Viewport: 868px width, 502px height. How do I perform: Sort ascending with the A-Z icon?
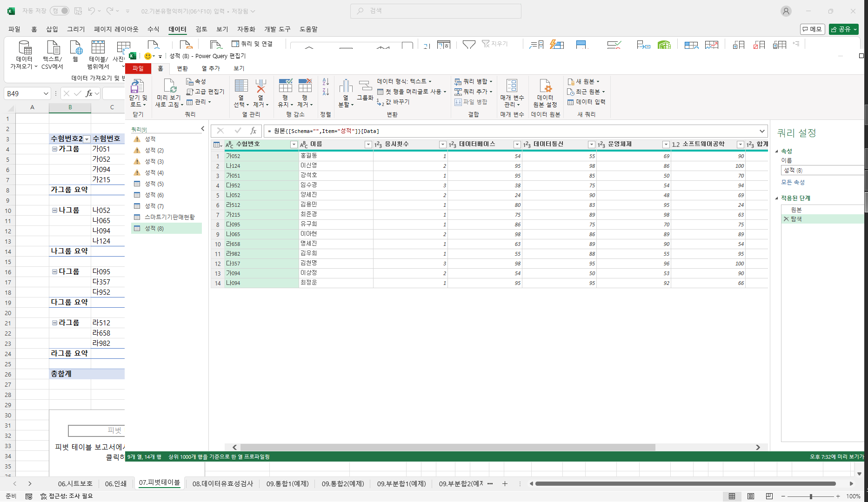[326, 82]
